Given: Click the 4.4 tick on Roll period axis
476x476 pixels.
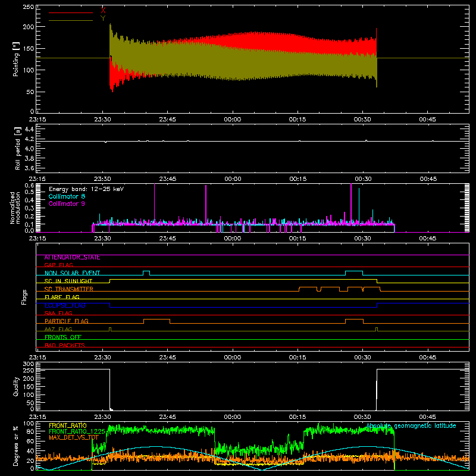Looking at the screenshot, I should coord(29,129).
